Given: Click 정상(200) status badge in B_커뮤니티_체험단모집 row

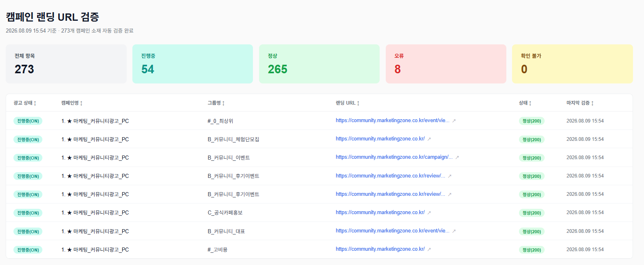Looking at the screenshot, I should click(x=532, y=140).
